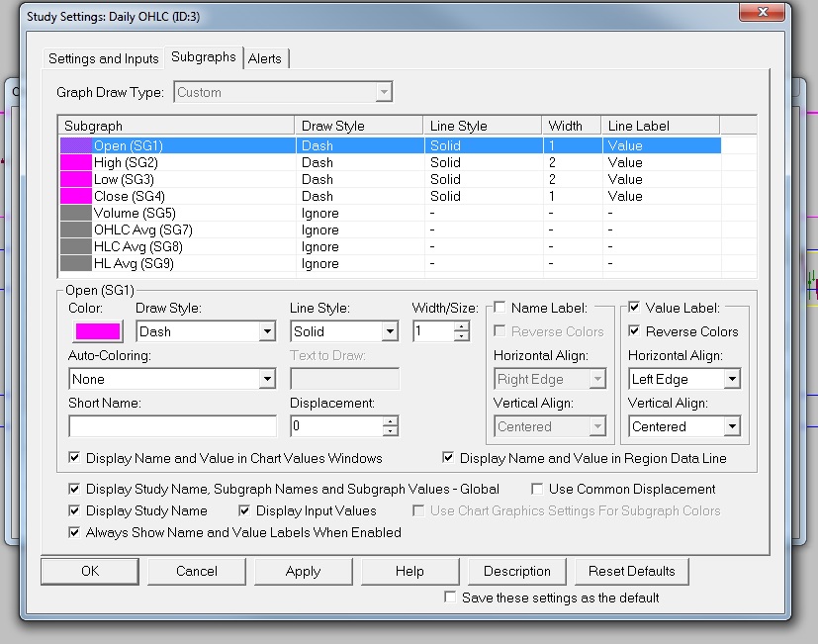Click the Width column header
Viewport: 818px width, 644px height.
[x=572, y=126]
